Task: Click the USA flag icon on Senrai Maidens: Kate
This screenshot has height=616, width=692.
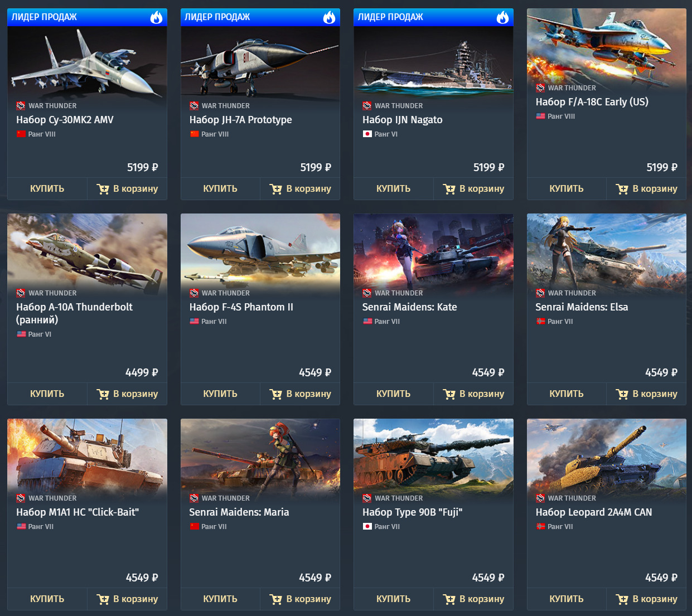Action: click(367, 321)
